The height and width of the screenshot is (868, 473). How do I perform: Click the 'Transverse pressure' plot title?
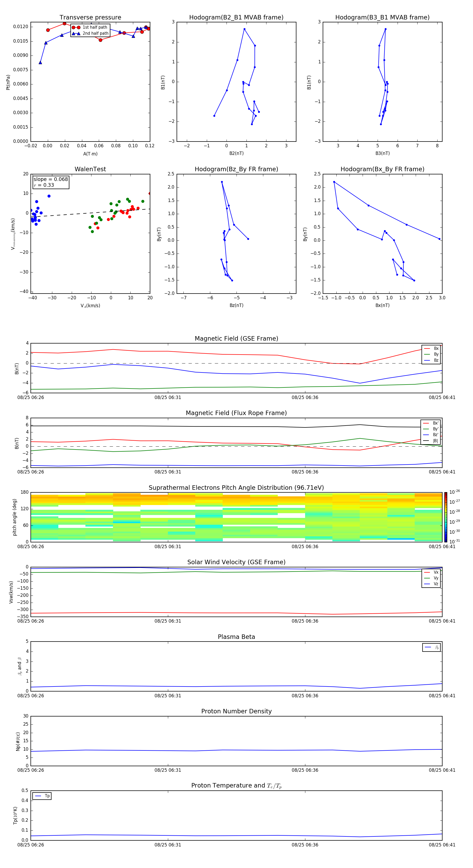tap(90, 17)
